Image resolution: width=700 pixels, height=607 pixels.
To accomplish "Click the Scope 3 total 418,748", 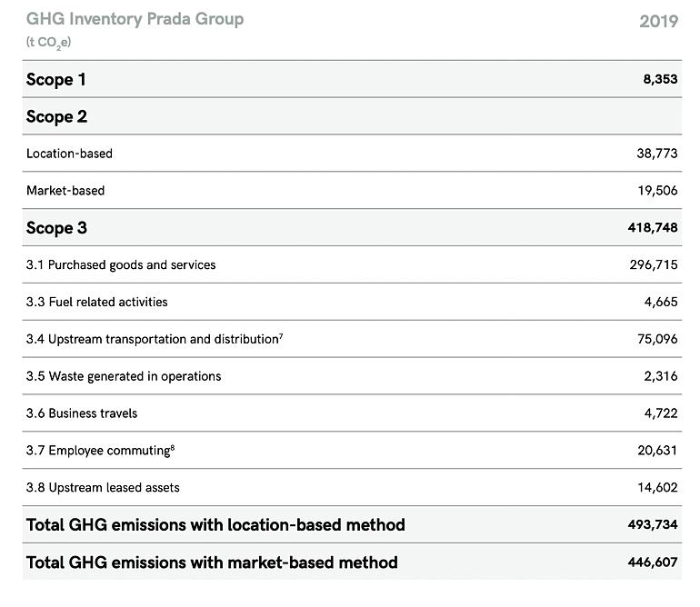I will click(x=653, y=228).
